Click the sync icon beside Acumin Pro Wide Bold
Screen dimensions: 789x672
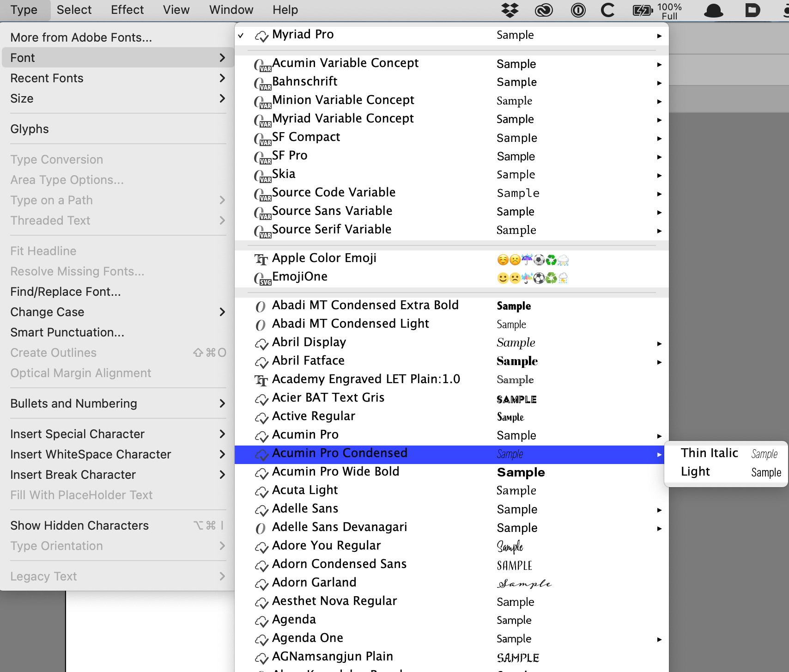(261, 473)
